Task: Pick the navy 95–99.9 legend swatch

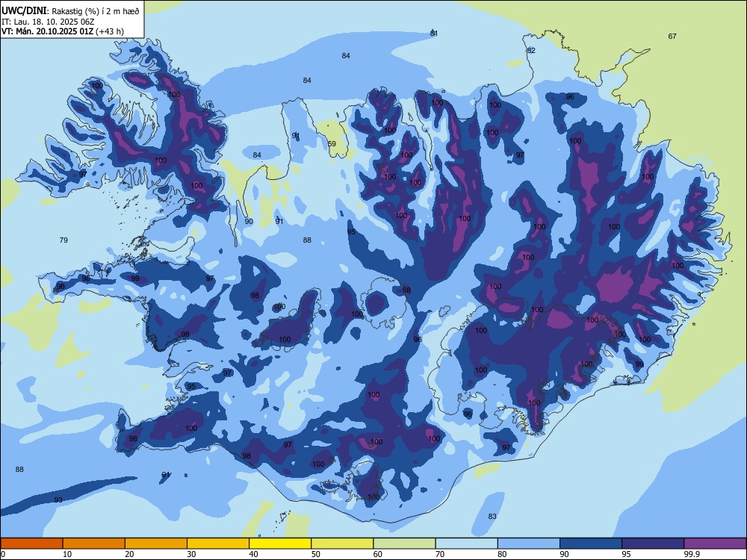Action: coord(653,544)
